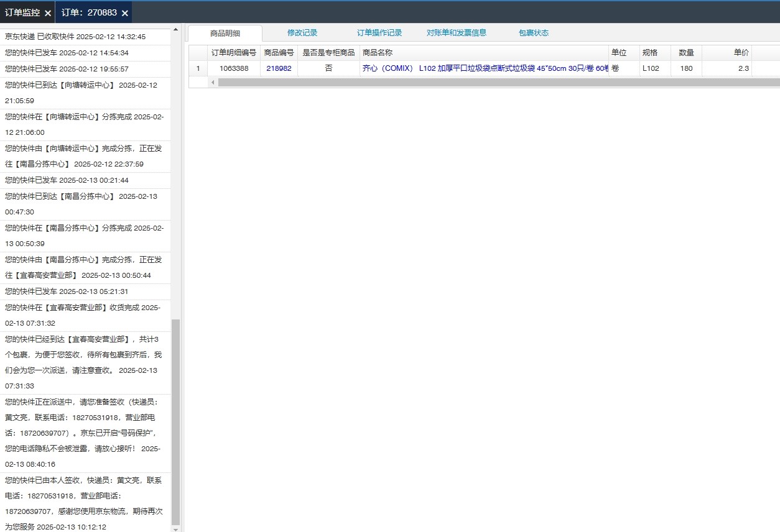Select log entry 【宜春高安营业部】收货完成
Viewport: 780px width, 532px height.
click(x=85, y=315)
